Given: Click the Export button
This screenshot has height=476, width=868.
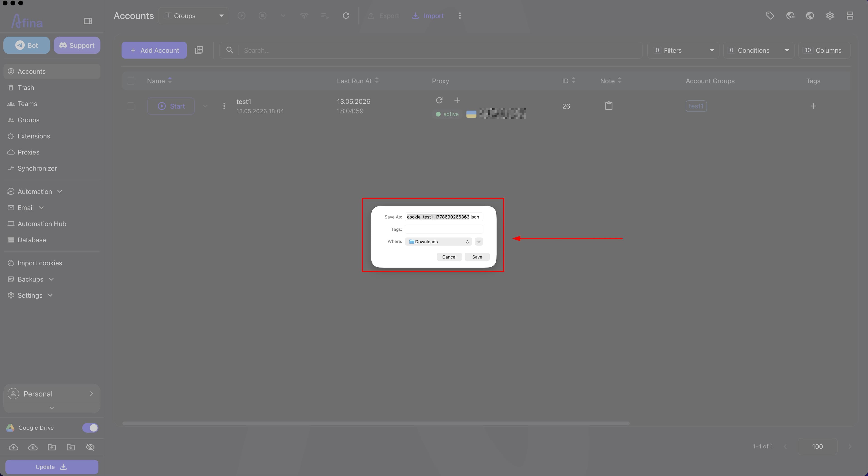Looking at the screenshot, I should point(383,16).
